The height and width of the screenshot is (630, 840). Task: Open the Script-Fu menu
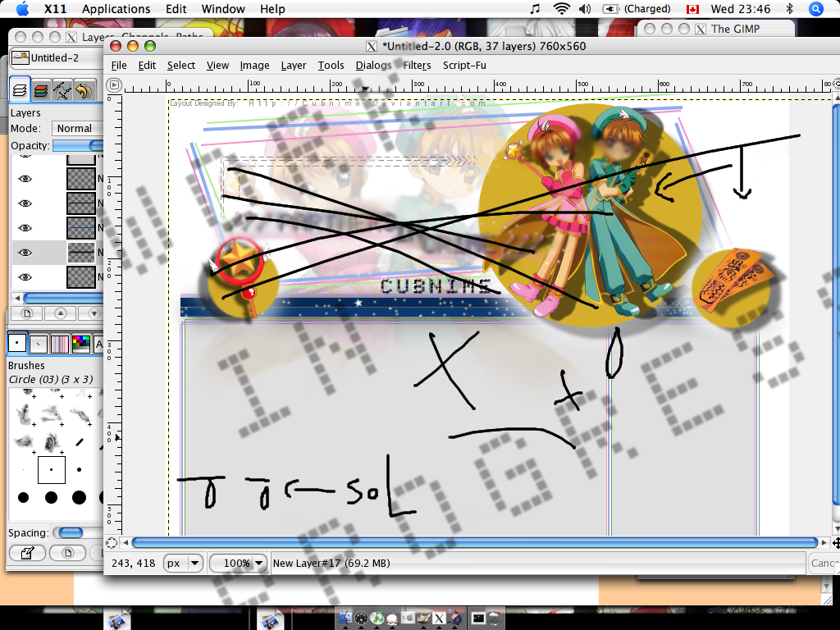(x=464, y=66)
